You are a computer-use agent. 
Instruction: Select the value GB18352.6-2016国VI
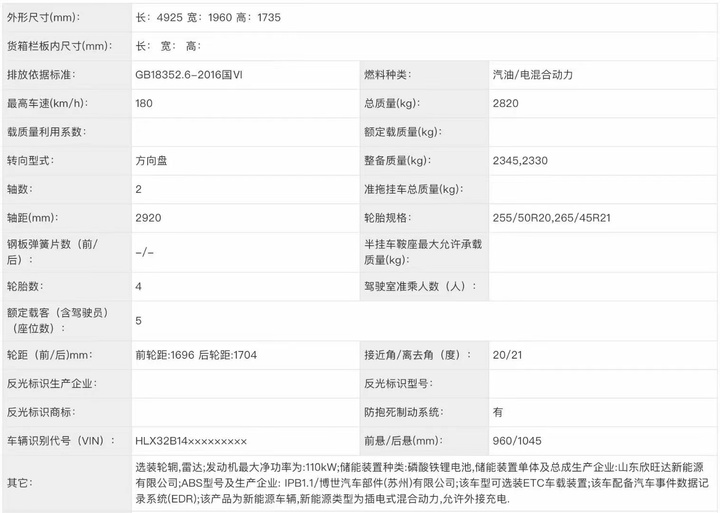(x=189, y=75)
